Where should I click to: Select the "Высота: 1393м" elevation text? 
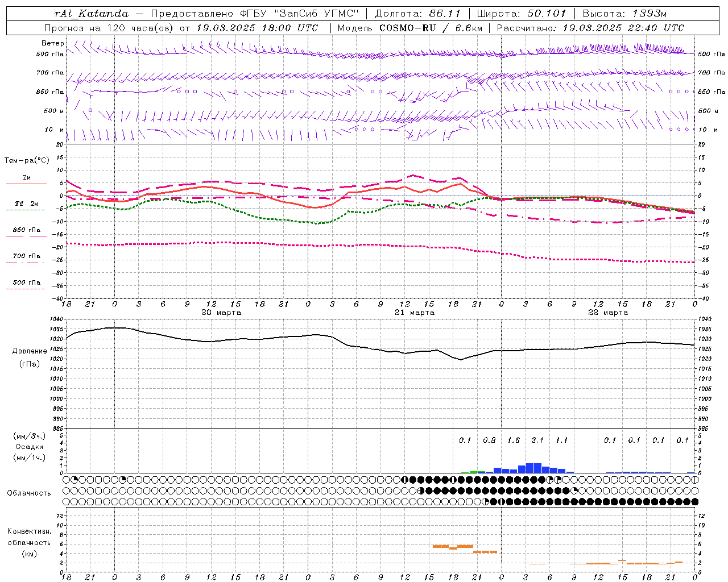tap(625, 14)
